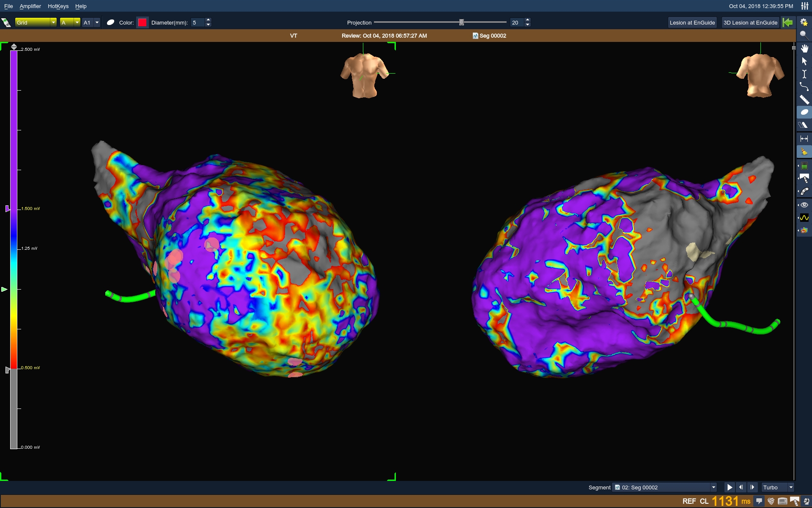Click the red lesion color swatch
The width and height of the screenshot is (812, 508).
pyautogui.click(x=143, y=22)
